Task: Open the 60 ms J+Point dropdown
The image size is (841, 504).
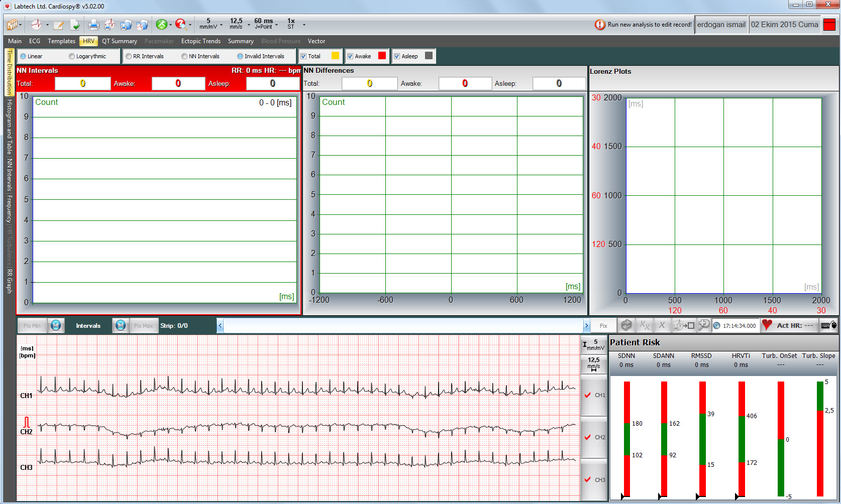Action: (277, 25)
